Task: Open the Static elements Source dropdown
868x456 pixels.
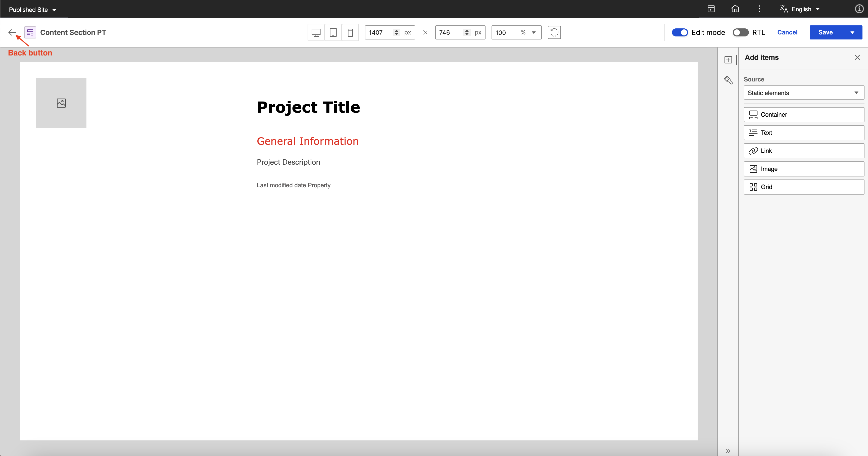Action: click(x=804, y=93)
